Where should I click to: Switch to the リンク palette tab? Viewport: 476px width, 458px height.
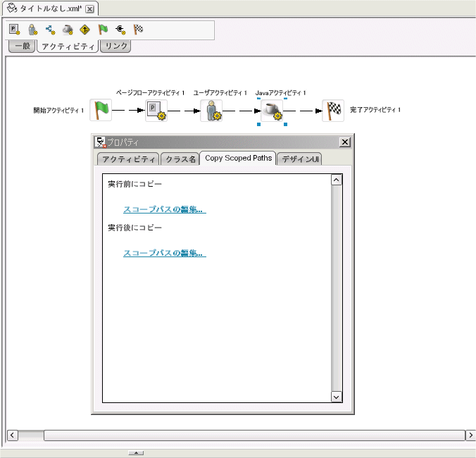point(115,47)
